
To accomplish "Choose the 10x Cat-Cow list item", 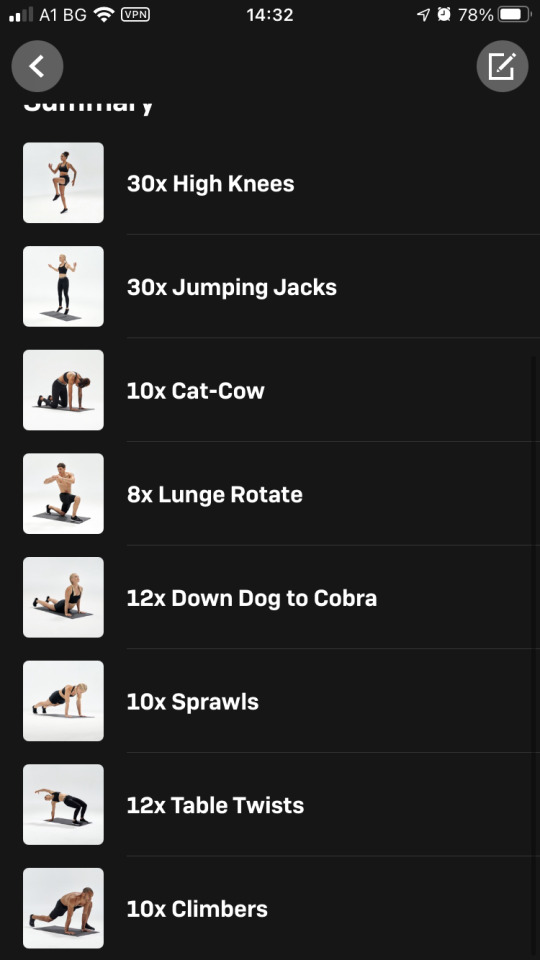I will pyautogui.click(x=270, y=390).
